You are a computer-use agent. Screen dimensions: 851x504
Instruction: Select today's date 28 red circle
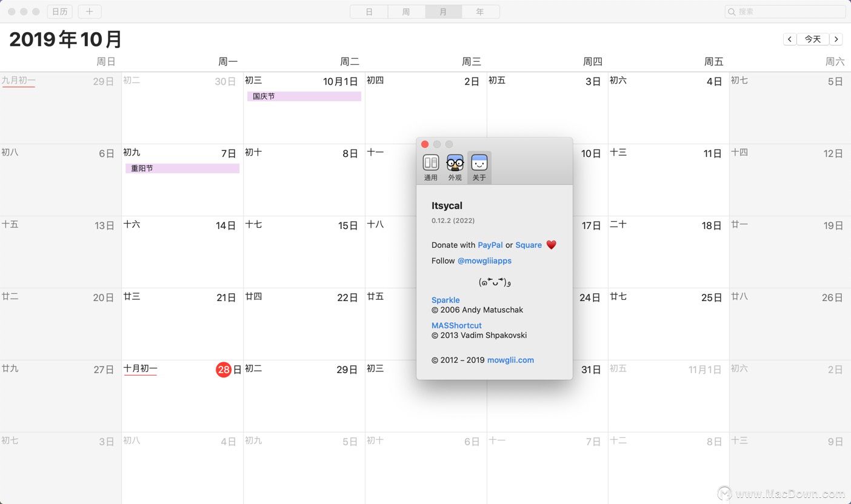pos(224,370)
